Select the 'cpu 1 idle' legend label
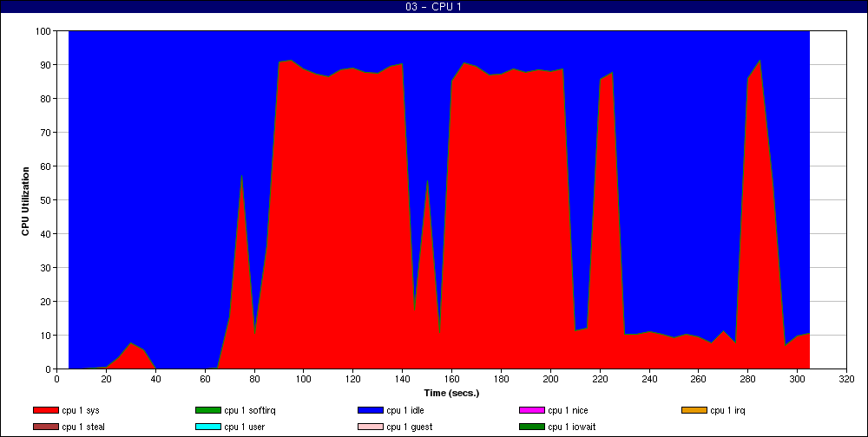The width and height of the screenshot is (868, 437). 405,410
